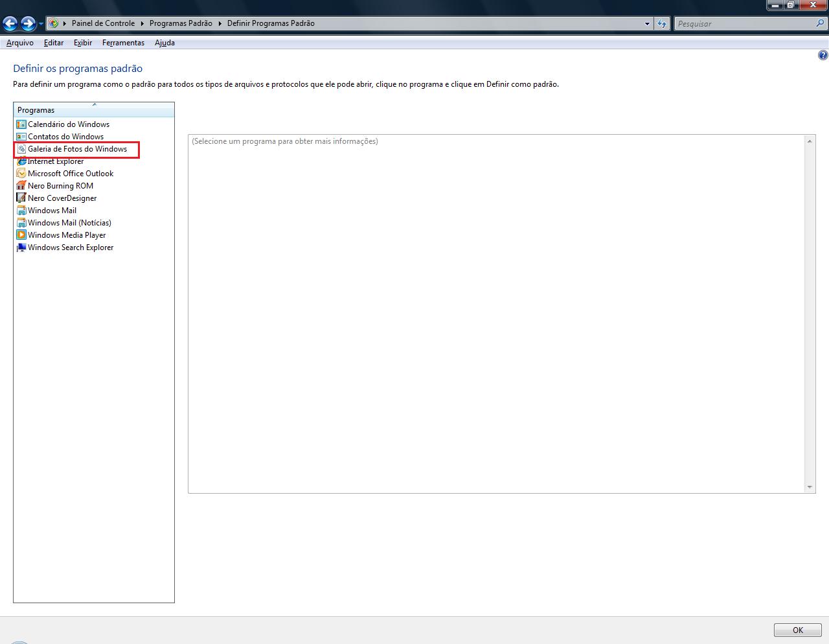Click the Nero Burning ROM icon
The width and height of the screenshot is (829, 644).
click(21, 186)
